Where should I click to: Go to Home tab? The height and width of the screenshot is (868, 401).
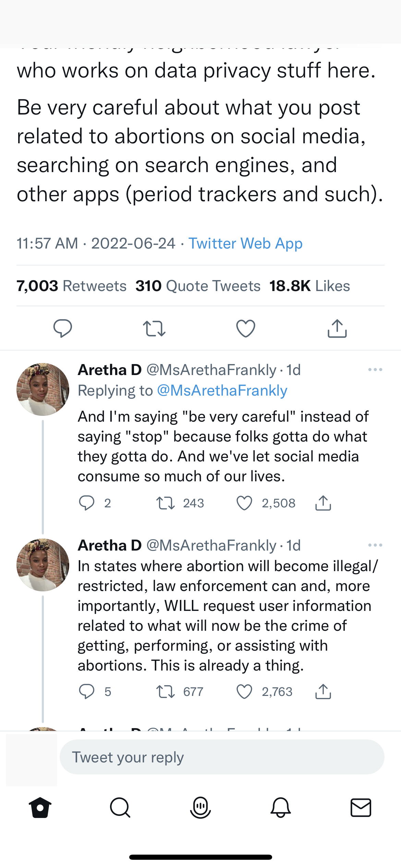[40, 807]
